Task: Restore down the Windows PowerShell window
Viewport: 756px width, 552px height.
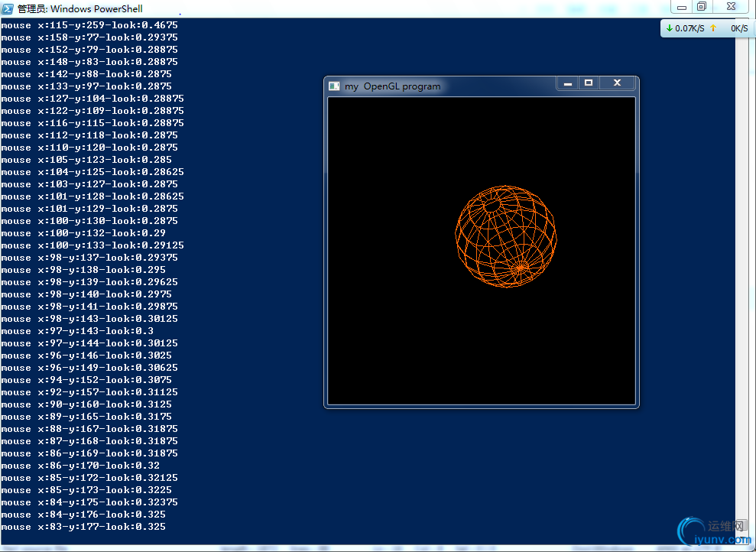Action: (x=702, y=7)
